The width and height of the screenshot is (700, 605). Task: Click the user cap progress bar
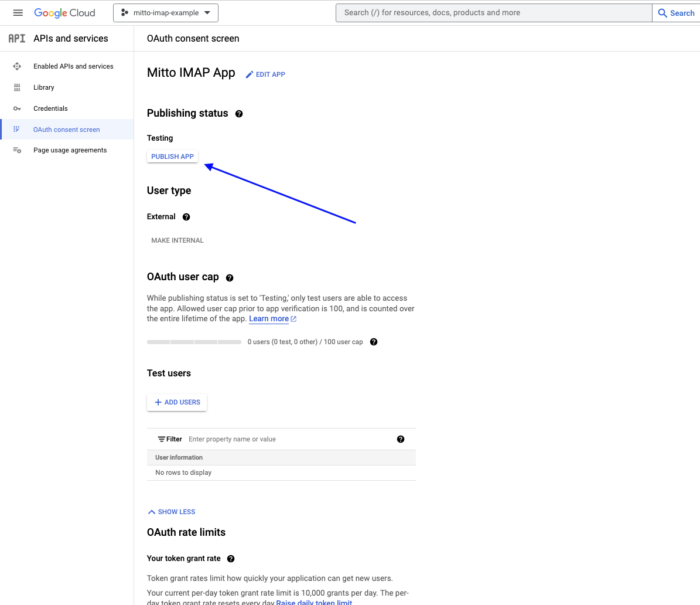[194, 342]
